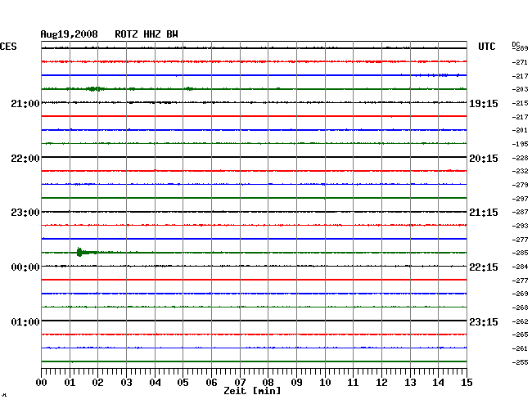Select the DC offset value -287
Viewport: 532px width, 404px height.
click(520, 212)
